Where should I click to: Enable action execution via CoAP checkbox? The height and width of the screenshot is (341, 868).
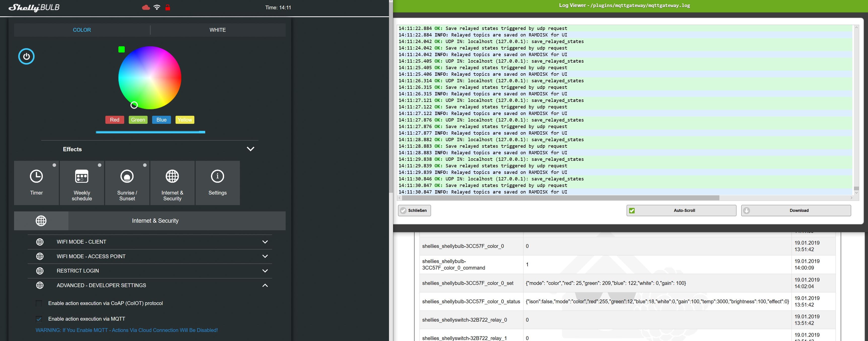[x=39, y=303]
